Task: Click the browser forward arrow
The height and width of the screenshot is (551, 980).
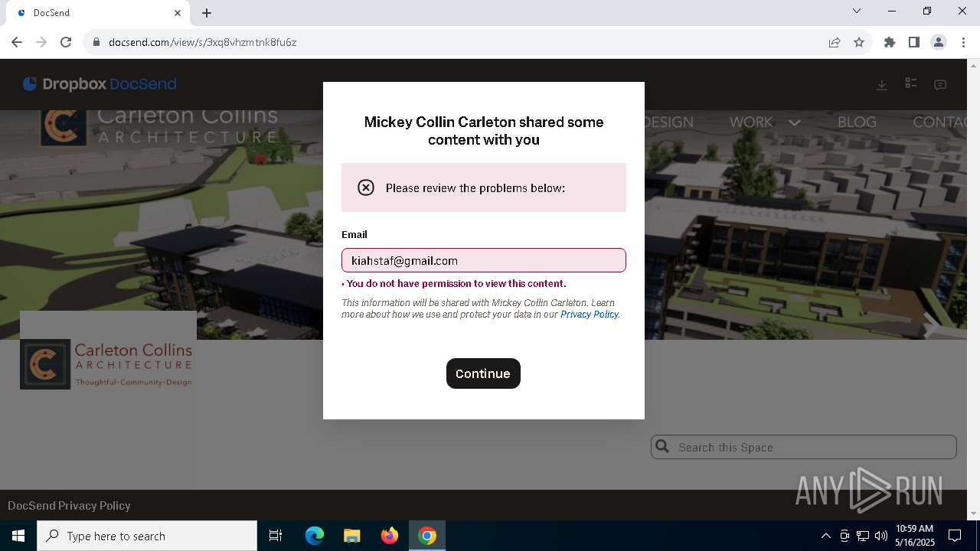Action: coord(41,42)
